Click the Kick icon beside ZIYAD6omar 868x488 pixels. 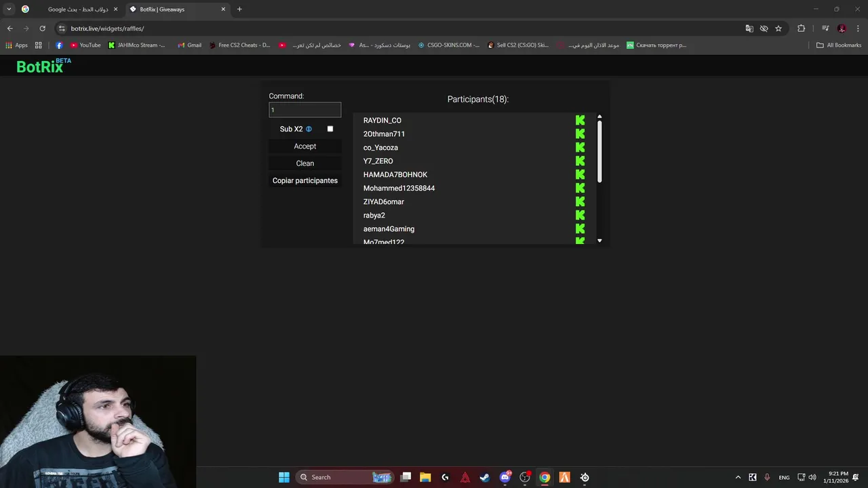(580, 201)
